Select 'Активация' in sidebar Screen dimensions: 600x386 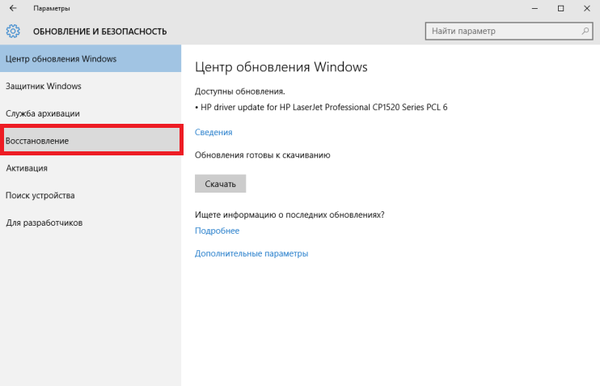pos(90,168)
